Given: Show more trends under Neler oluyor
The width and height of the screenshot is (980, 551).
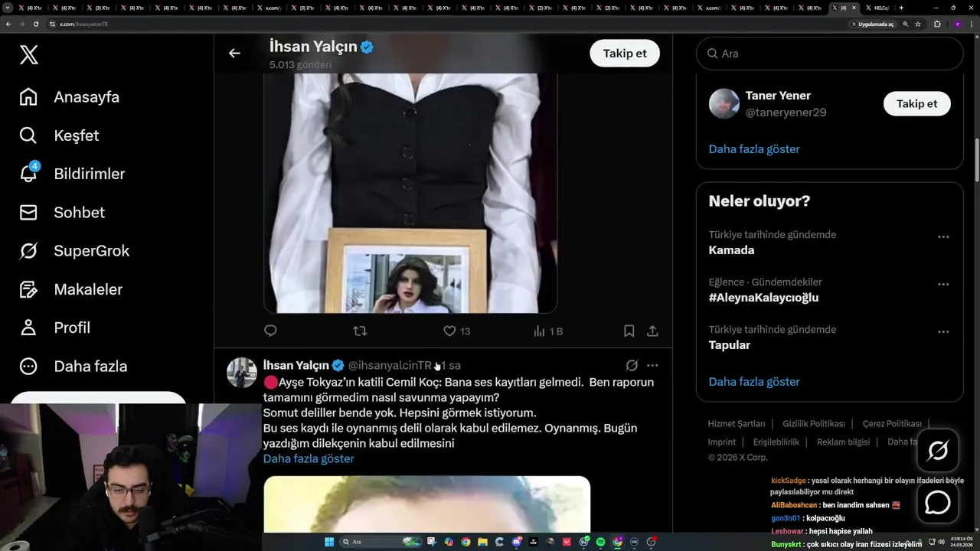Looking at the screenshot, I should (754, 381).
